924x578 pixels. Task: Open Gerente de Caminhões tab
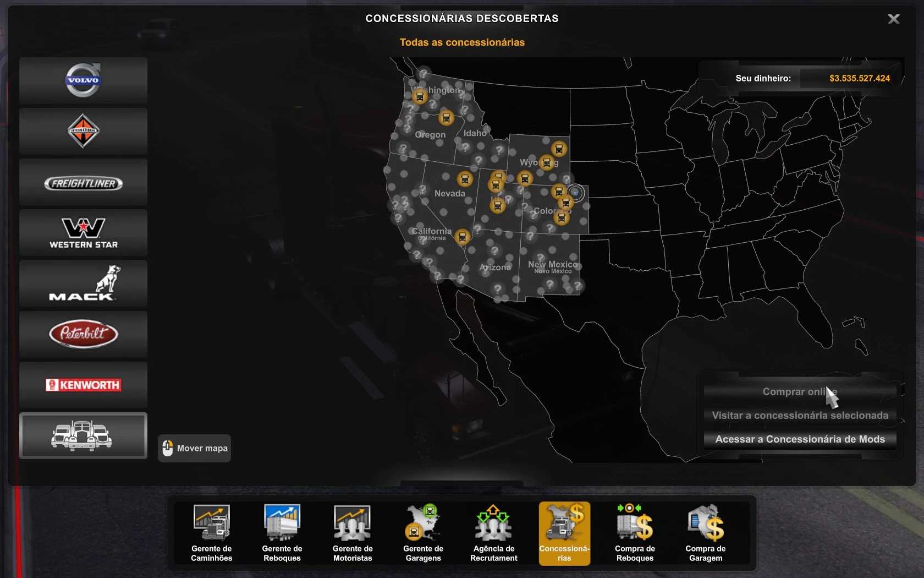click(x=212, y=533)
